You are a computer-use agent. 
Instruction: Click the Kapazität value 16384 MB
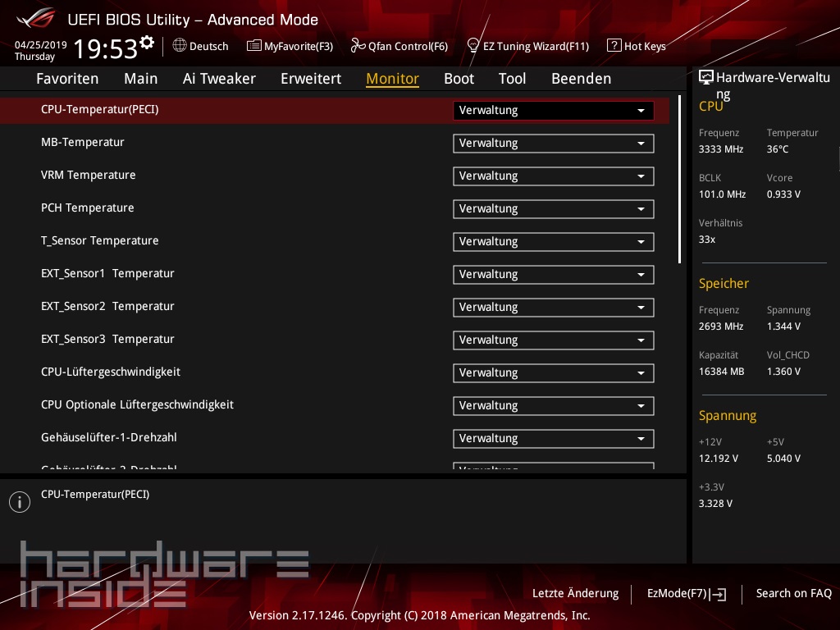(722, 372)
